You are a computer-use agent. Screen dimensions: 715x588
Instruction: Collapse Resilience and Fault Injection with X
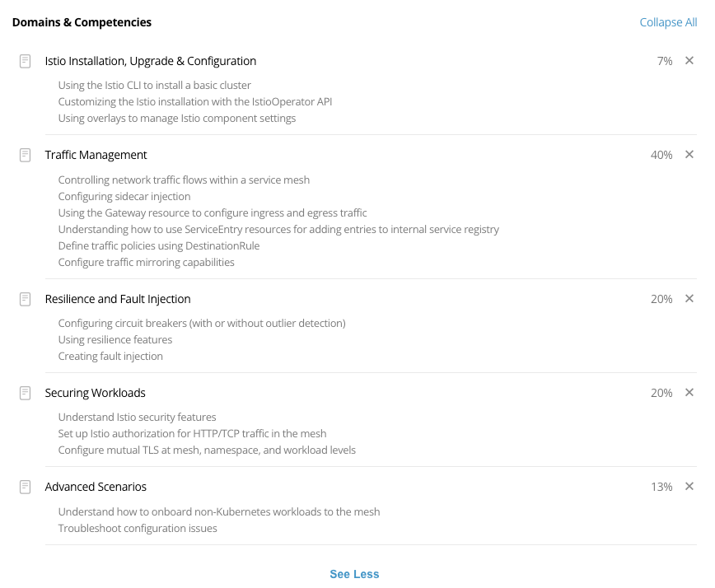point(689,299)
